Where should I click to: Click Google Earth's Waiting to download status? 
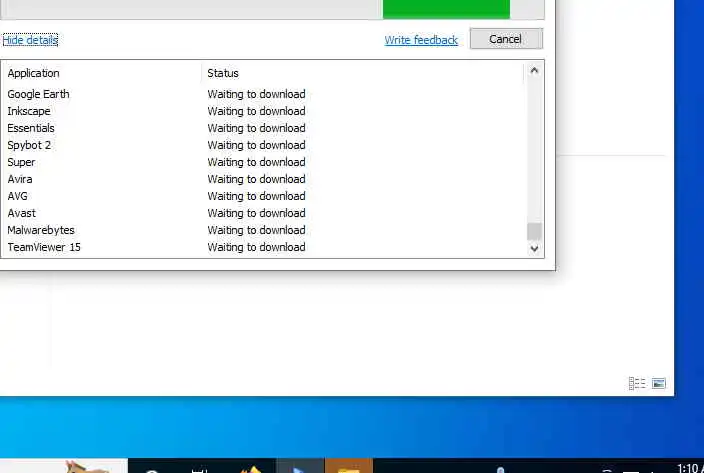click(x=256, y=94)
